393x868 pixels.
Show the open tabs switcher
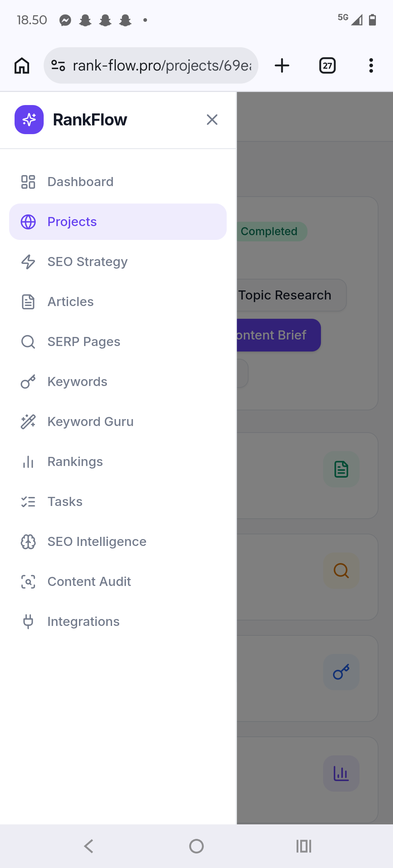pos(327,66)
